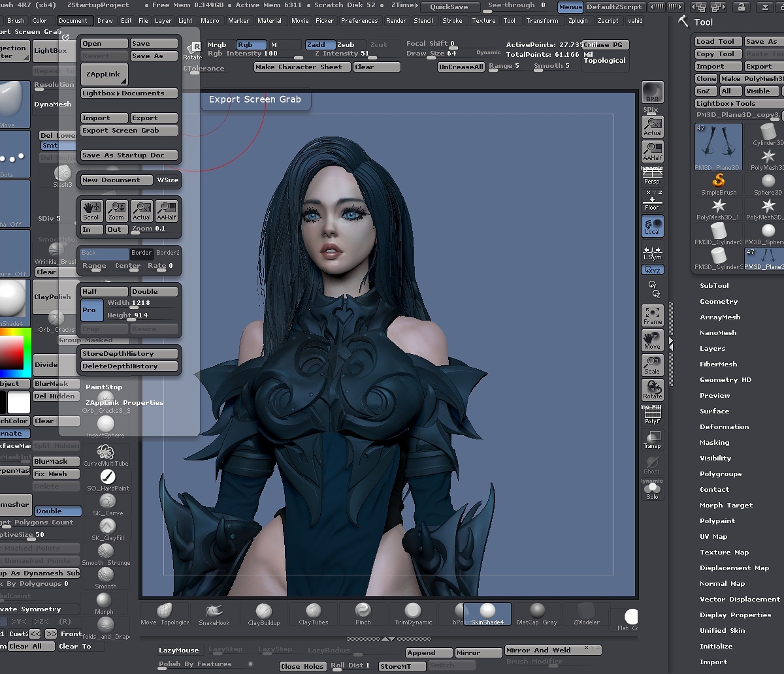The height and width of the screenshot is (674, 784).
Task: Expand the Geometry section
Action: pyautogui.click(x=719, y=301)
